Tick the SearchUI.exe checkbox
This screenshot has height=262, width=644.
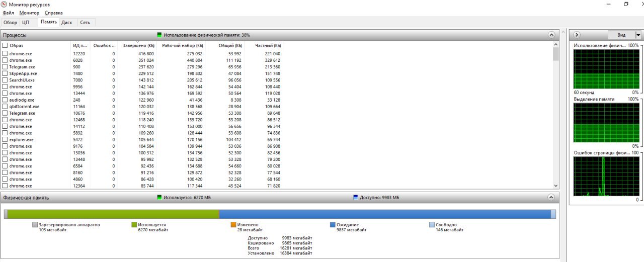pos(5,80)
